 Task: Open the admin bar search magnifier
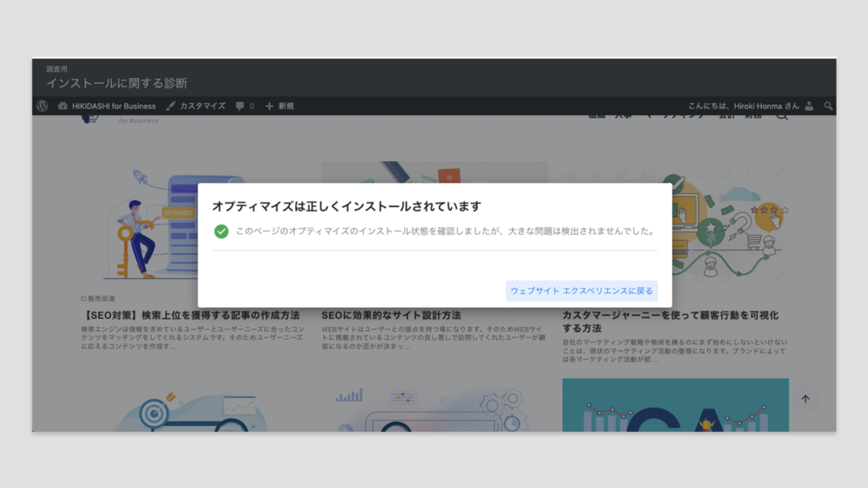pyautogui.click(x=828, y=106)
